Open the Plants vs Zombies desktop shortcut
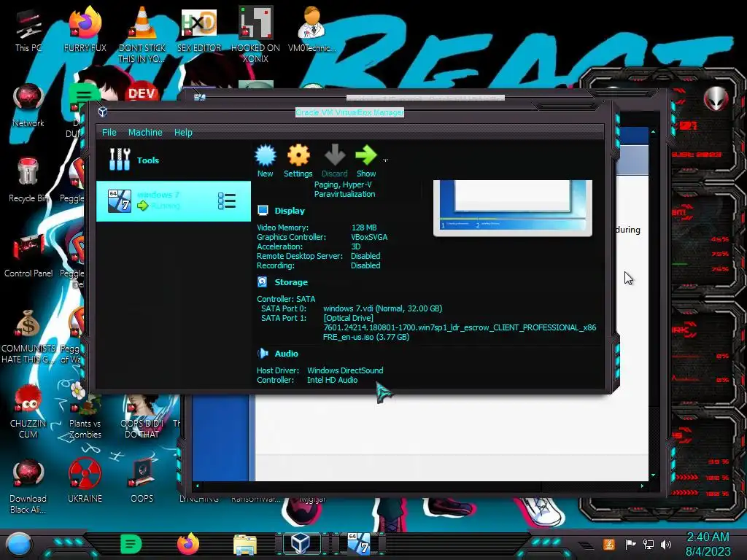The height and width of the screenshot is (560, 747). pos(85,411)
